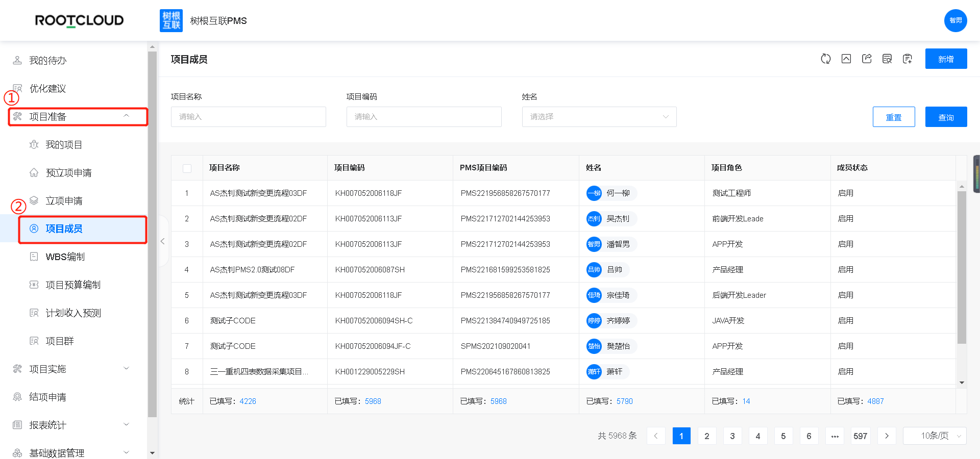Go to page 597 in pagination

(x=860, y=436)
